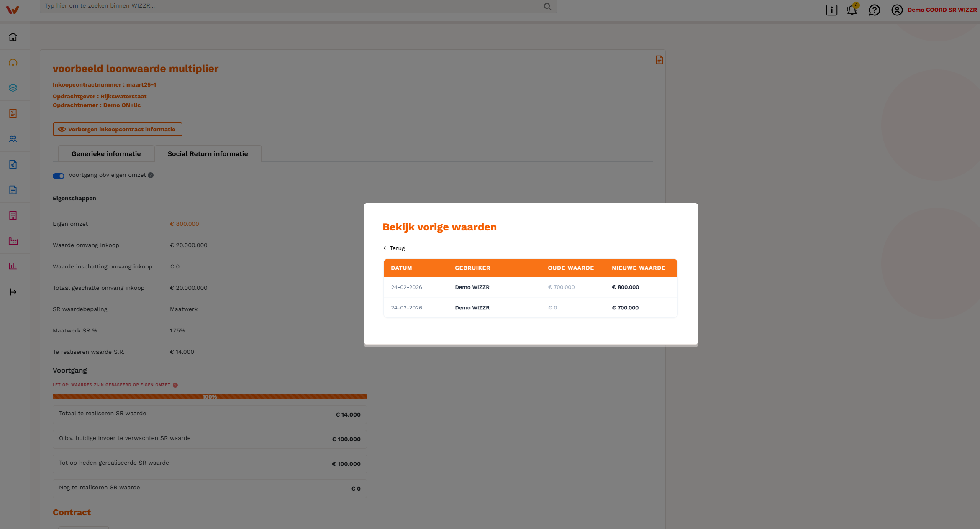Open the people group icon in sidebar

tap(13, 139)
